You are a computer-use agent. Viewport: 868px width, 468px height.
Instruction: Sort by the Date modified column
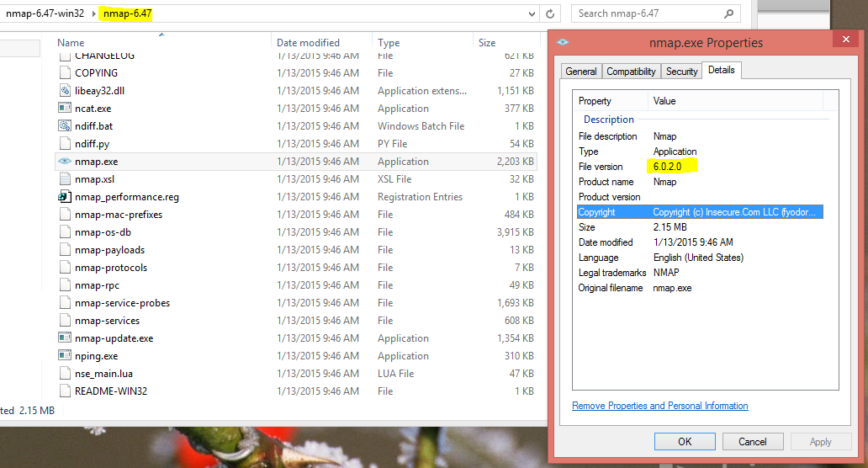(308, 43)
